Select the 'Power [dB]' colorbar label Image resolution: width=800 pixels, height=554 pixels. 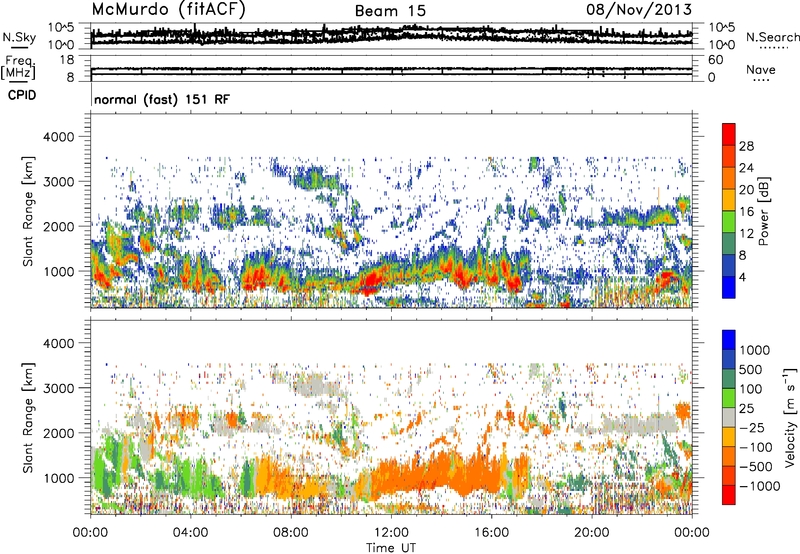[x=764, y=211]
